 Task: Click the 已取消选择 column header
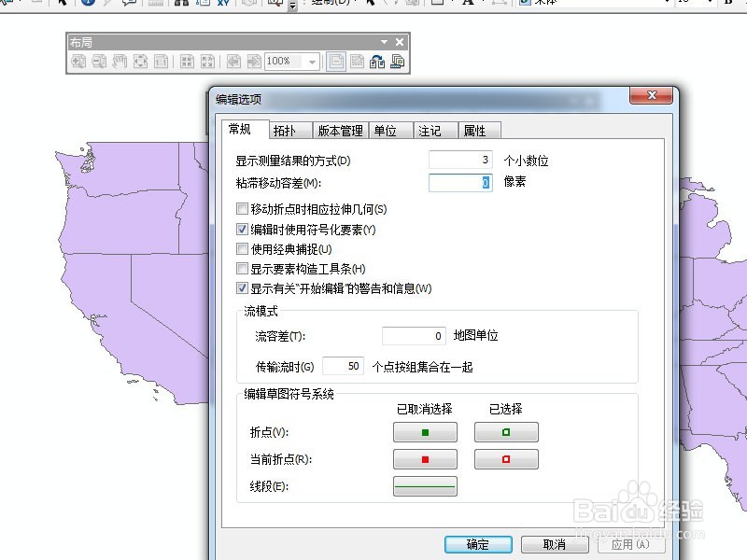(x=425, y=409)
